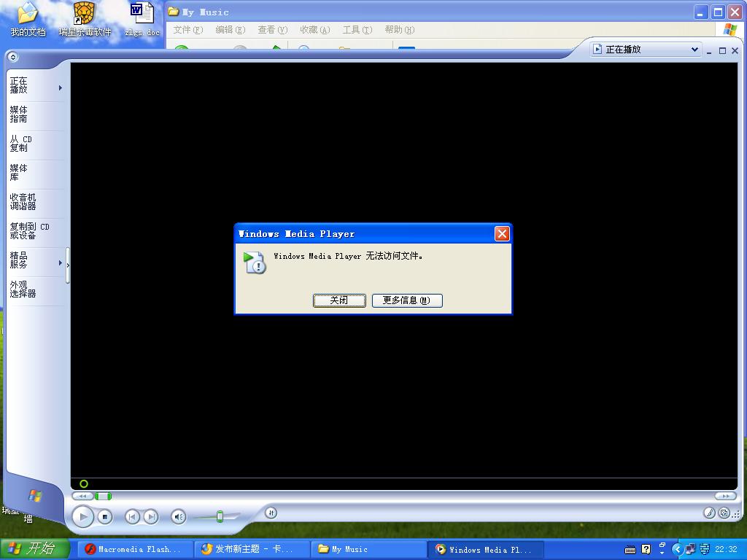Minimize the Media Player window
Image resolution: width=747 pixels, height=560 pixels.
tap(709, 50)
